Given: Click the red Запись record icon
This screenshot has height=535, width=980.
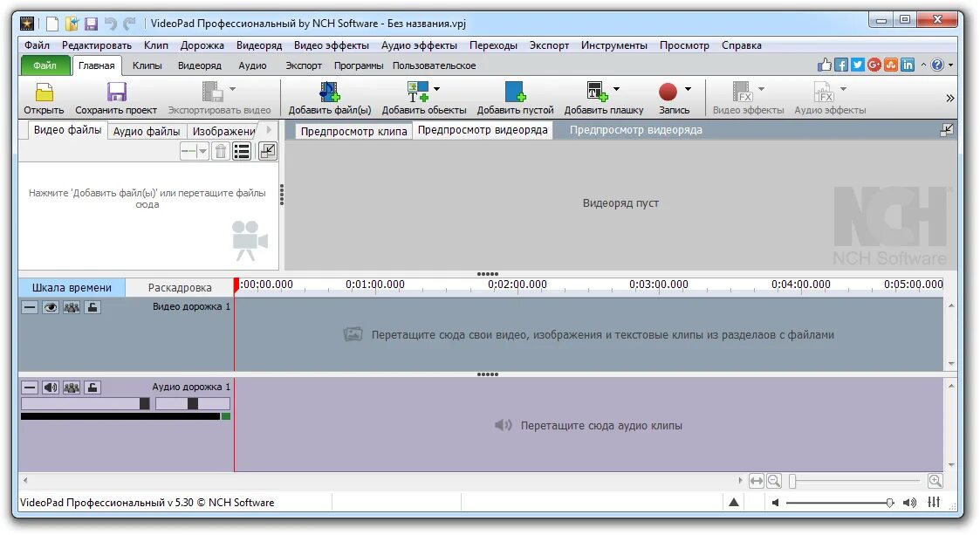Looking at the screenshot, I should (668, 92).
